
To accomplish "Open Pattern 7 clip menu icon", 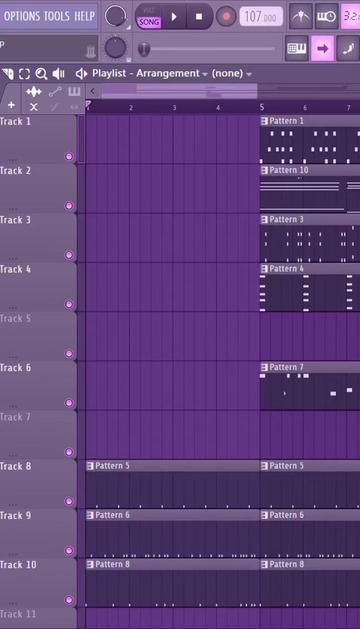I will coord(264,367).
